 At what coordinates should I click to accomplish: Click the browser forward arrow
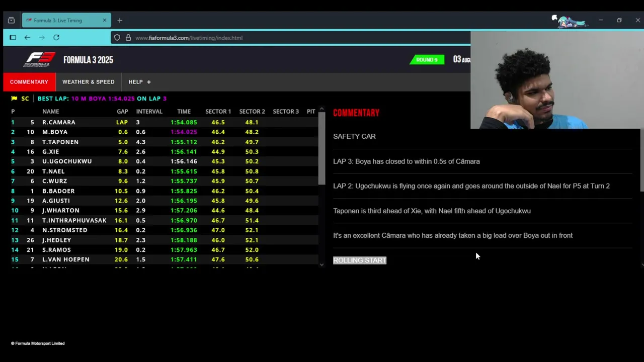point(42,38)
